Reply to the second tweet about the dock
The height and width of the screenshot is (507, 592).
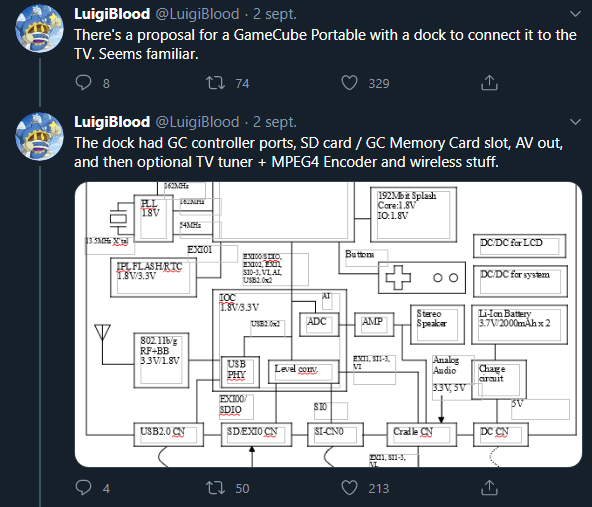[83, 487]
